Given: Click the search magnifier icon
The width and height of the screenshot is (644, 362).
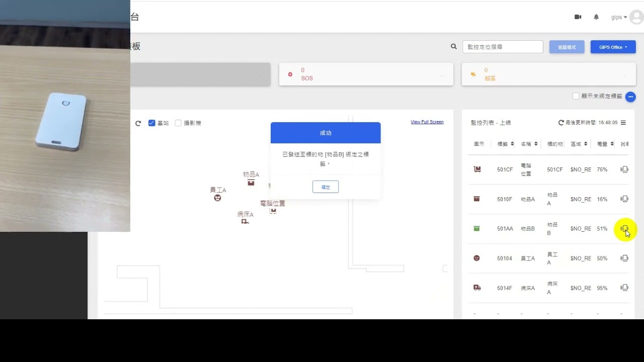Looking at the screenshot, I should point(454,47).
